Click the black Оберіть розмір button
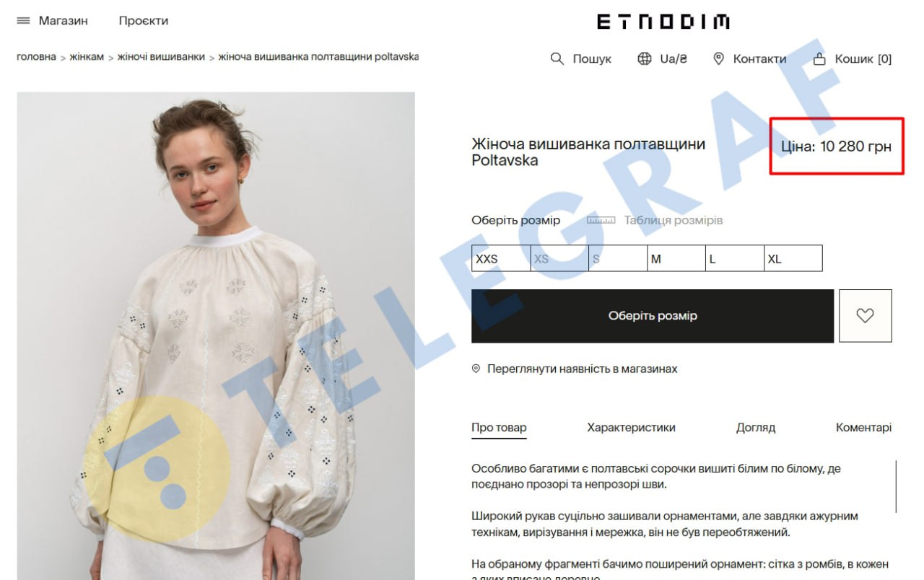This screenshot has height=580, width=924. 653,316
